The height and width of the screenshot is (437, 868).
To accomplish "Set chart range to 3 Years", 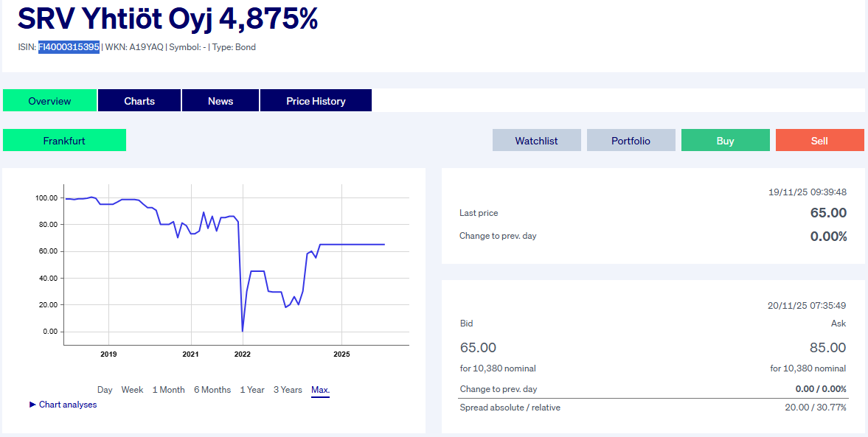I will coord(288,390).
